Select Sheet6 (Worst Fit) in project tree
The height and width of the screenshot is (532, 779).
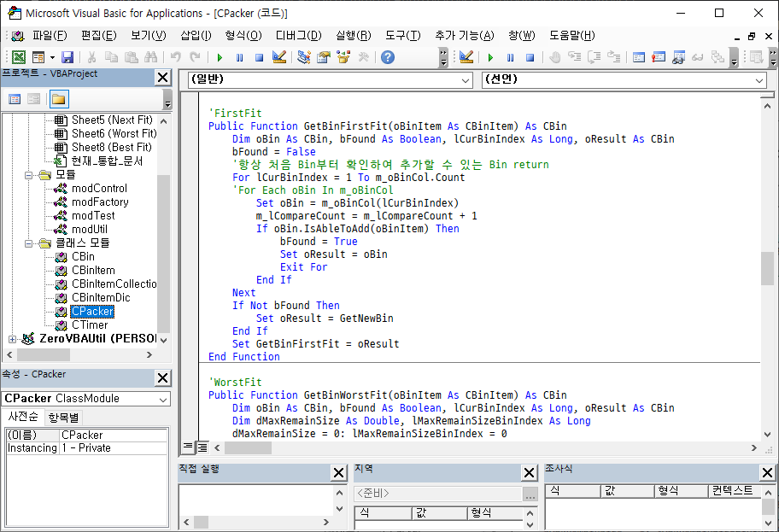(x=114, y=133)
